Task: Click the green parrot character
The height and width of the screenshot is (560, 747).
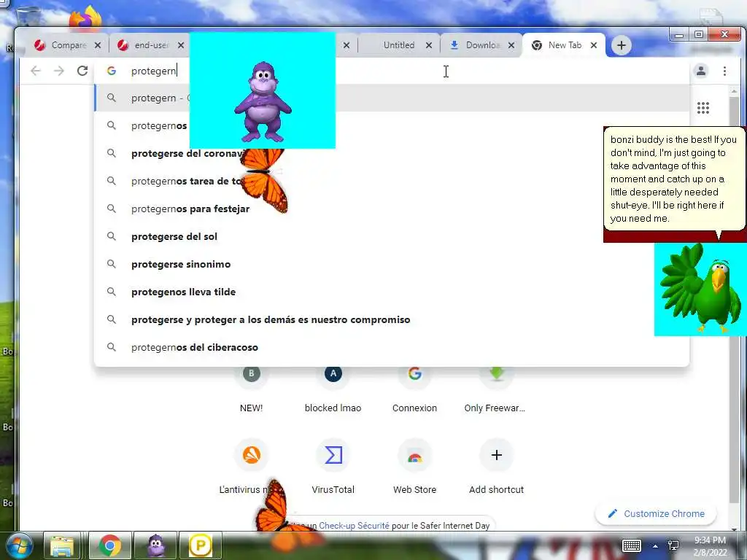Action: coord(700,289)
